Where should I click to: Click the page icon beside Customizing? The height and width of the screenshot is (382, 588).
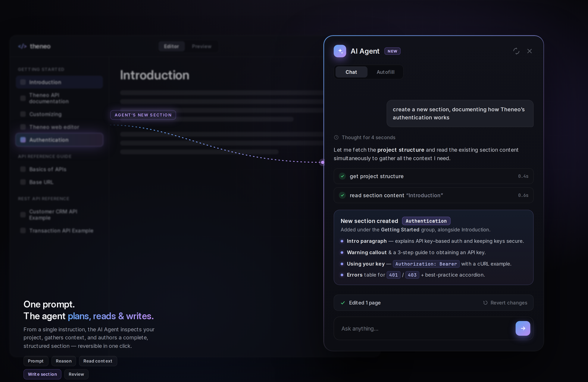click(23, 114)
